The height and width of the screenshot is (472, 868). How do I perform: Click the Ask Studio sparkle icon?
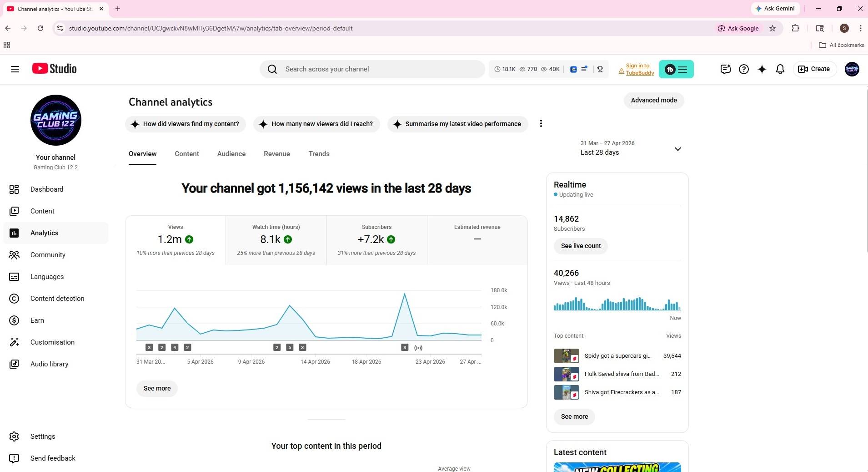tap(762, 69)
